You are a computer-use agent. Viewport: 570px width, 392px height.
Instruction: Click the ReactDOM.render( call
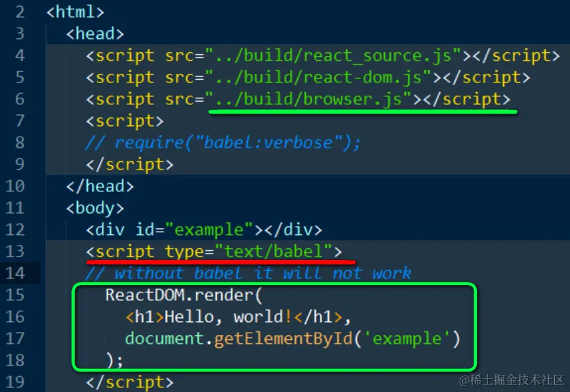click(x=184, y=295)
